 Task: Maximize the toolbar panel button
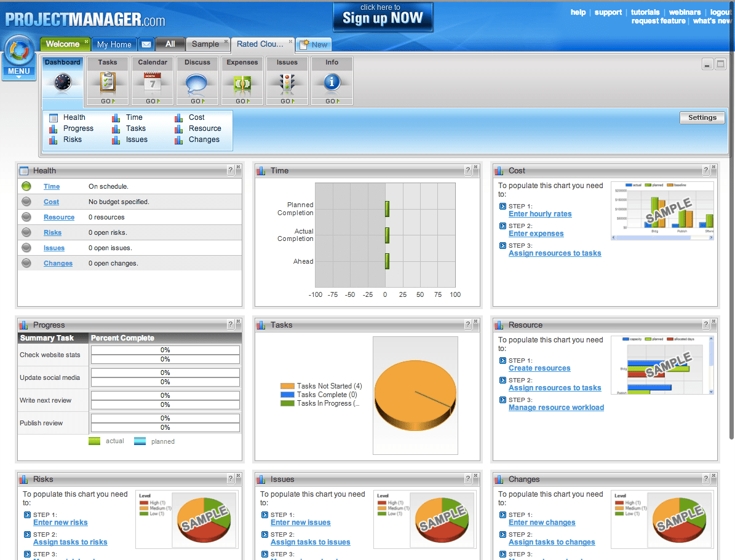pos(720,64)
